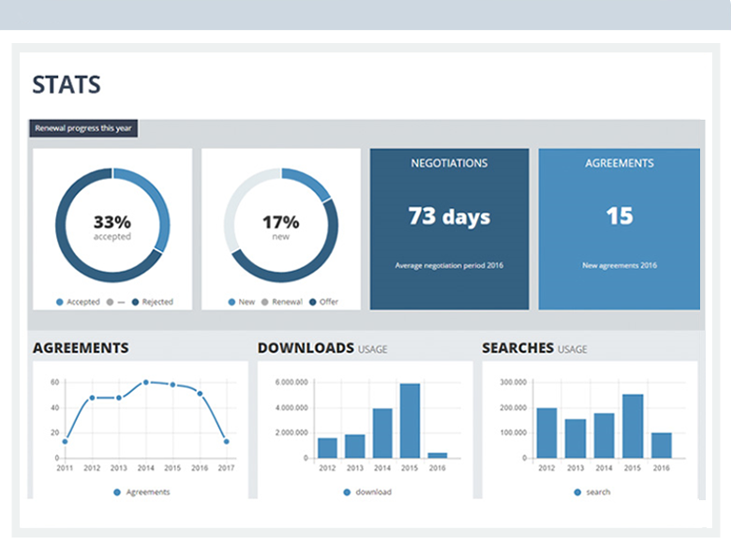Select the 2011 point on Agreements line
The width and height of the screenshot is (731, 560).
(65, 441)
